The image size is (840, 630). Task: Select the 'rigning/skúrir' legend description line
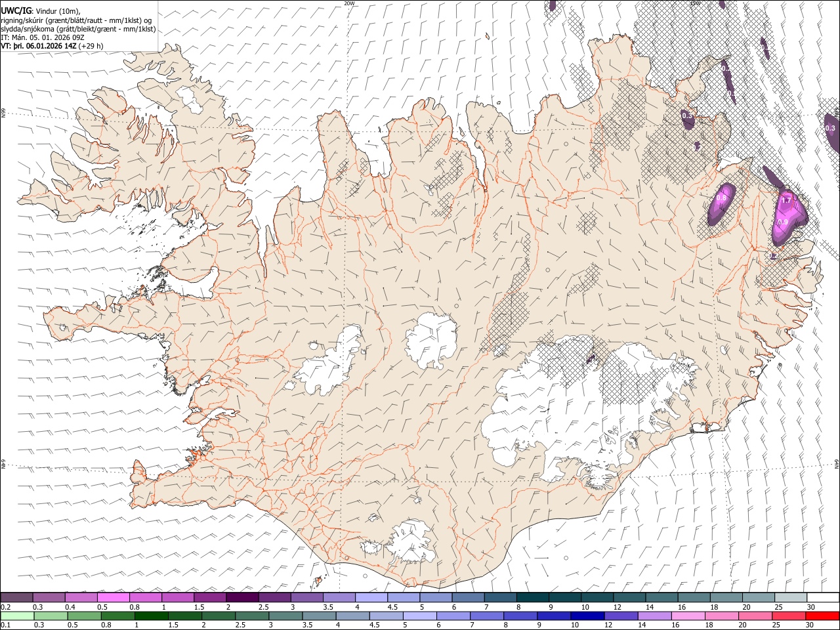click(x=76, y=20)
